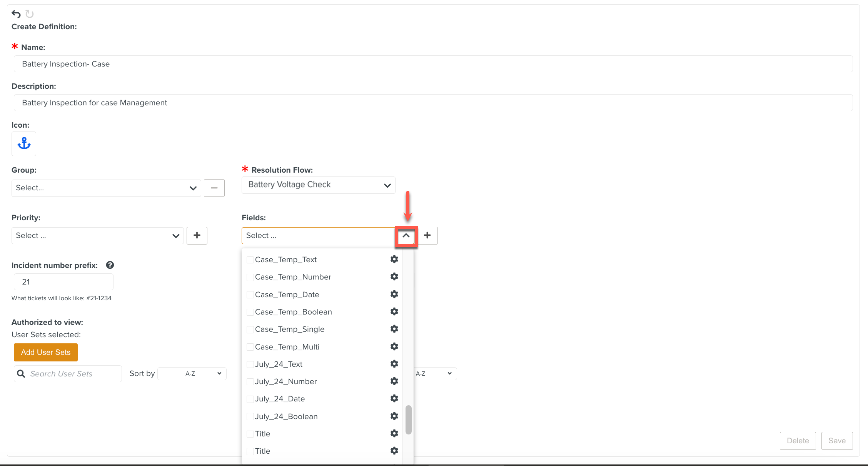Click the redo arrow icon
Screen dimensions: 868x466
(x=30, y=14)
